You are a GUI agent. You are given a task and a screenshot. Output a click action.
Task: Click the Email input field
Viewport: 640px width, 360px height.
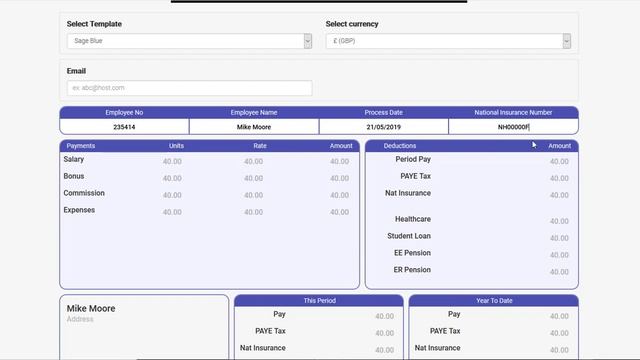[x=189, y=88]
